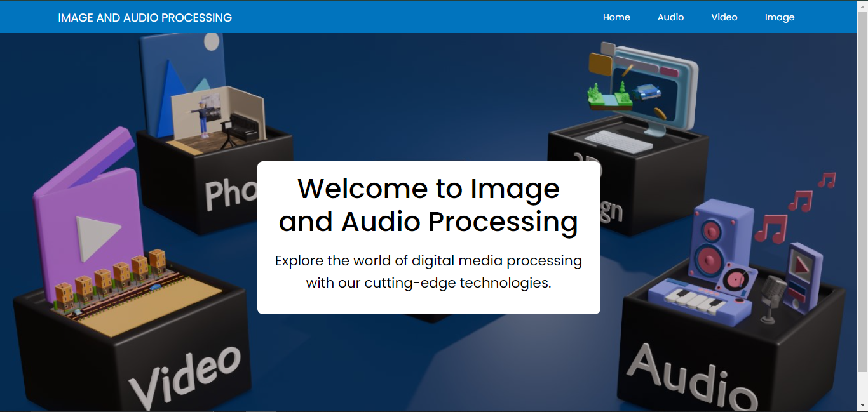
Task: Click the vertical scrollbar thumb
Action: pos(862,190)
